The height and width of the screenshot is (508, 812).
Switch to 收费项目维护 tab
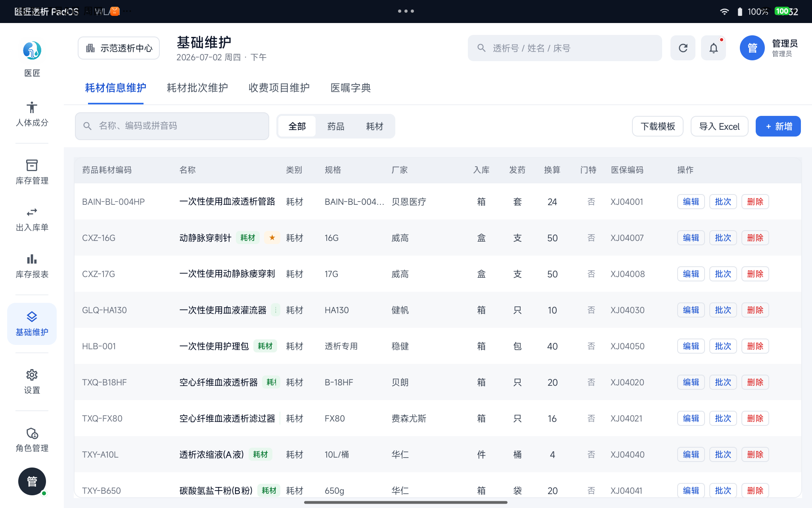(279, 88)
